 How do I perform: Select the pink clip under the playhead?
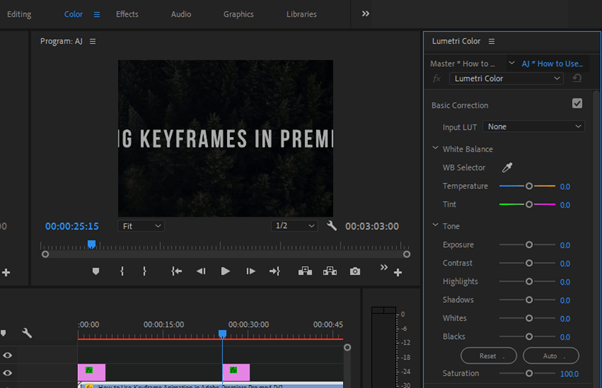click(x=236, y=372)
